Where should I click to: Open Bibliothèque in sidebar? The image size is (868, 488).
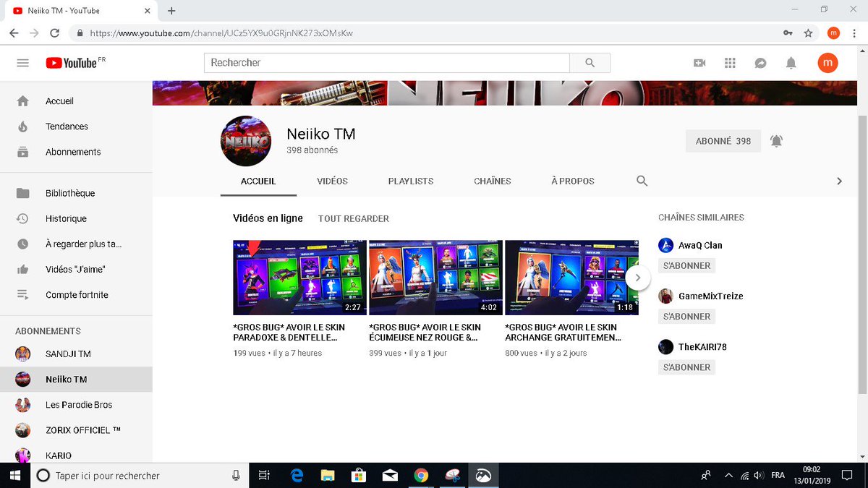click(76, 193)
